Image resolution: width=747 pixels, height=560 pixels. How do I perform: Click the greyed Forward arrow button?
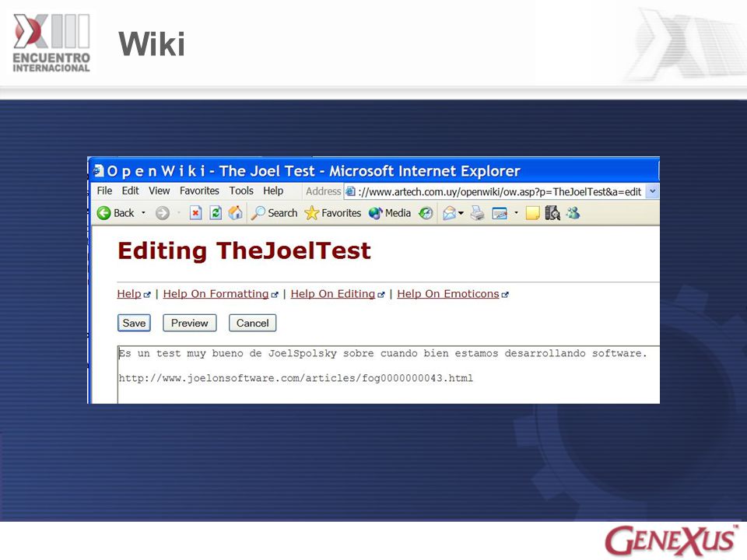[x=163, y=213]
